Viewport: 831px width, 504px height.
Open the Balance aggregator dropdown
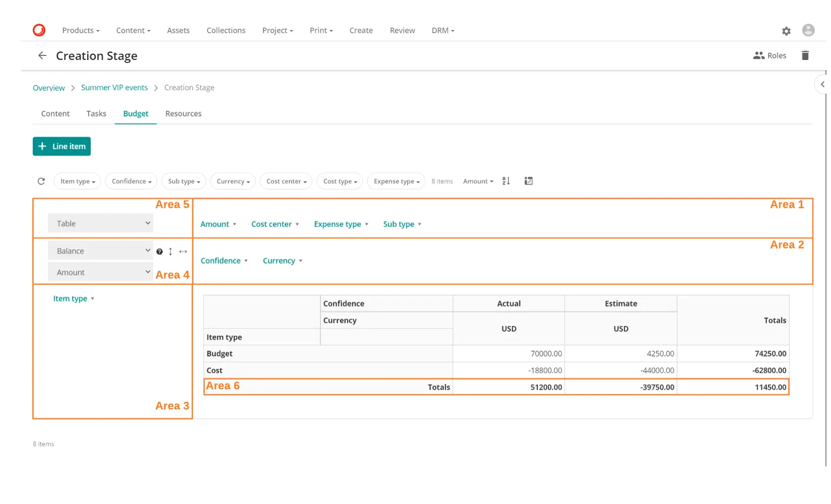coord(101,251)
